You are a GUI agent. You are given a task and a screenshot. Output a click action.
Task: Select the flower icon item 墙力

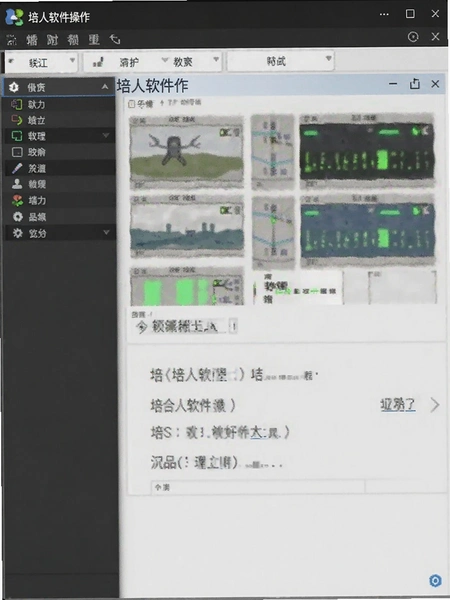[x=60, y=201]
